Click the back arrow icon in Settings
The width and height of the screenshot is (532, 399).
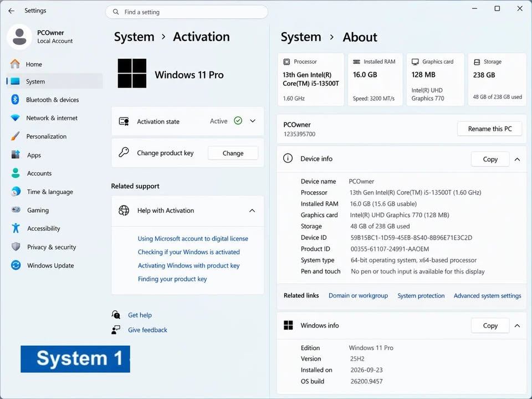click(12, 11)
